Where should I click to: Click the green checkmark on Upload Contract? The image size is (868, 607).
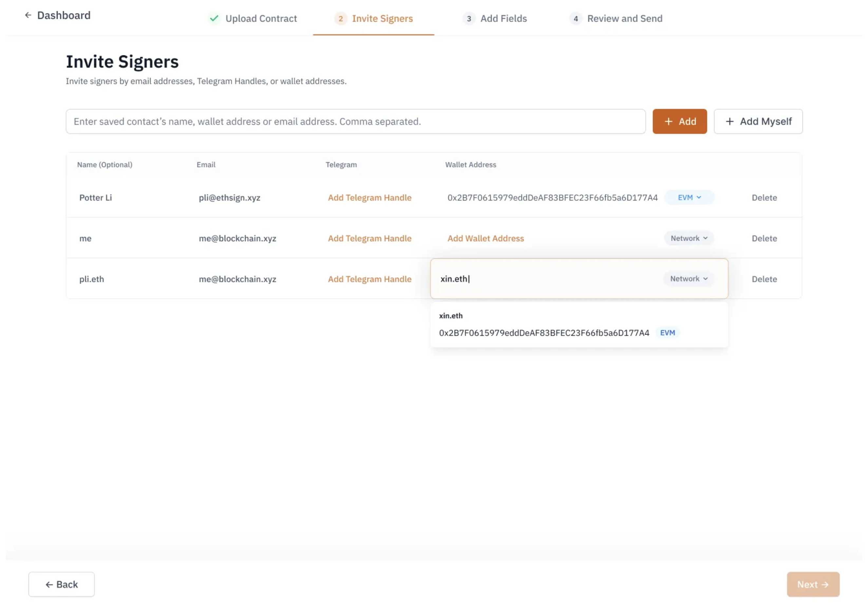pos(214,18)
